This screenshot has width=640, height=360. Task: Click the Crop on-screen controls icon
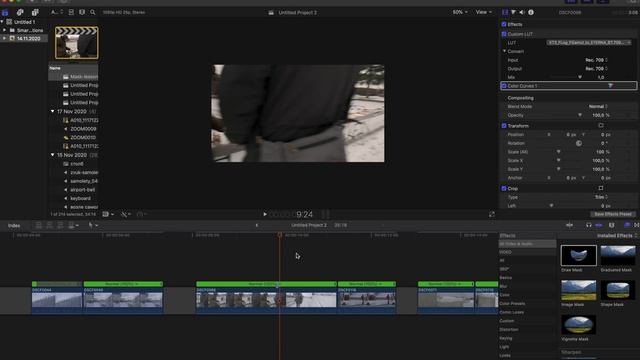click(601, 188)
